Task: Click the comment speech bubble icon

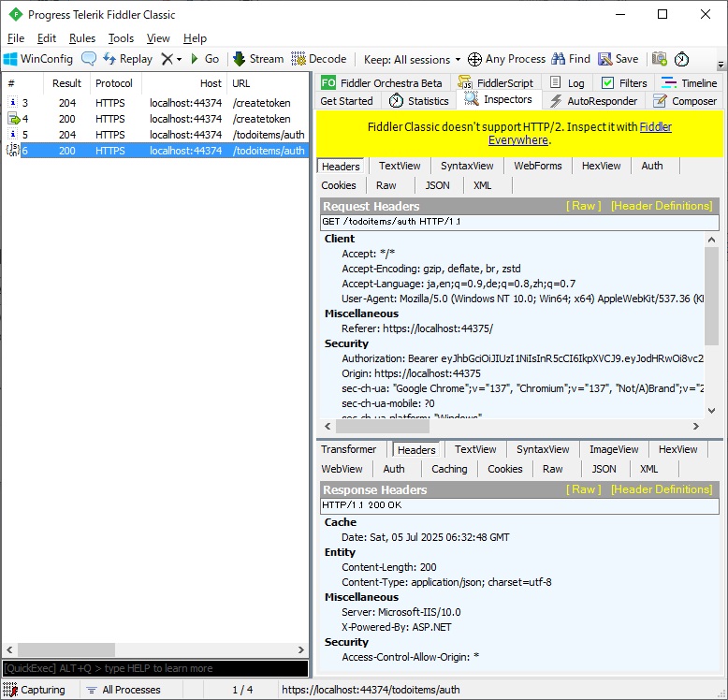Action: point(89,59)
